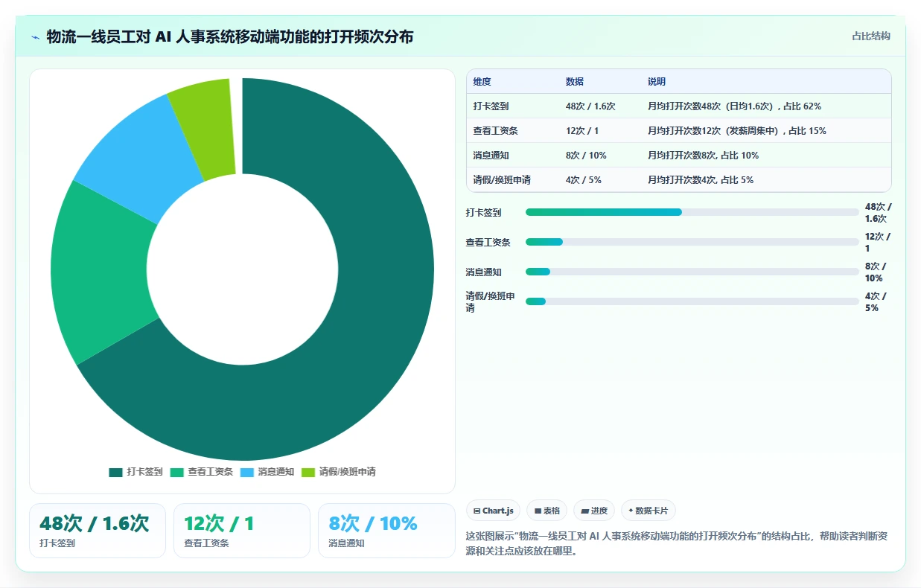Click the 查看工资条 progress bar
921x588 pixels.
tap(692, 242)
